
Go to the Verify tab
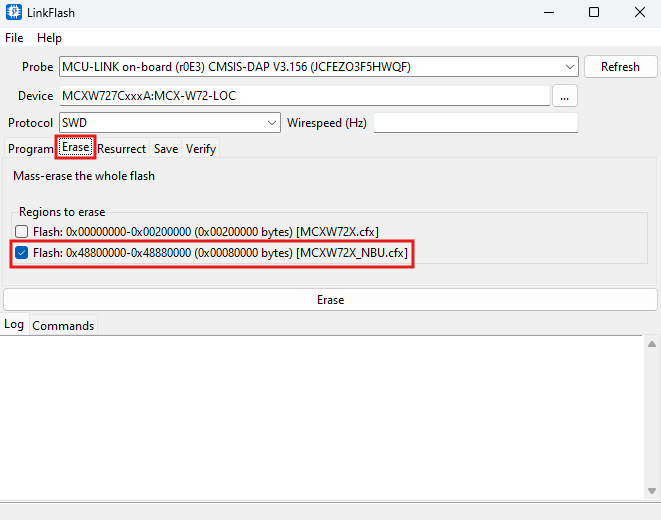[201, 149]
